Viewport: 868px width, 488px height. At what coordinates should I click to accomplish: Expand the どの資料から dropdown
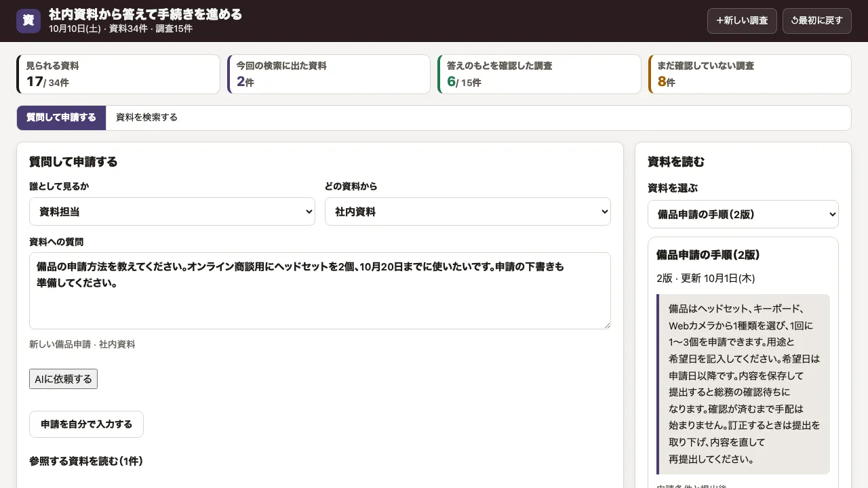point(468,211)
